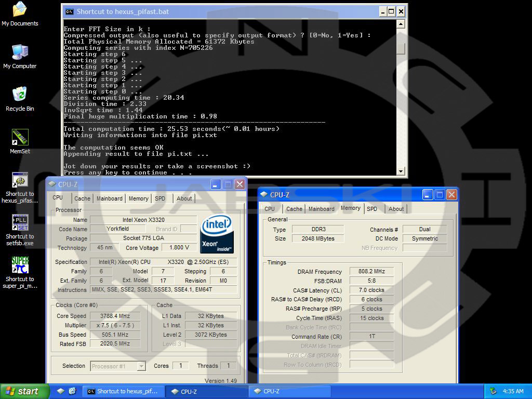Open Cache tab in right CPU-Z window
The image size is (532, 399).
294,209
